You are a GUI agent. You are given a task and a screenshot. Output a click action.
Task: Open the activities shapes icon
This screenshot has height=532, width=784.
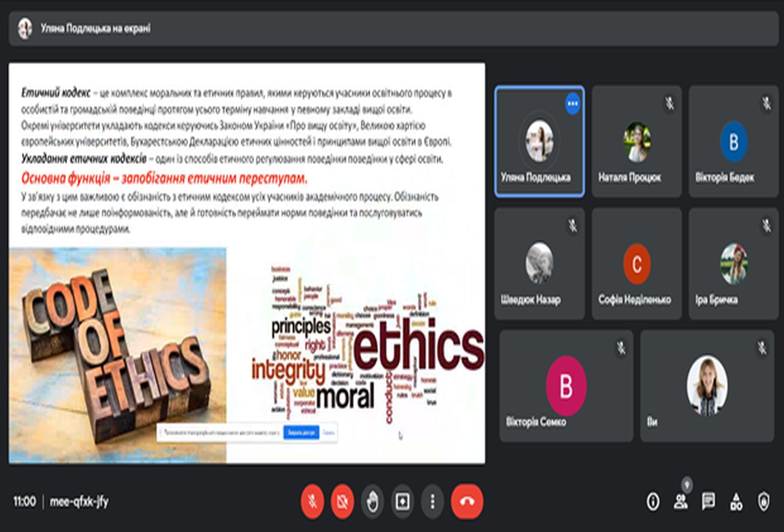click(x=736, y=501)
